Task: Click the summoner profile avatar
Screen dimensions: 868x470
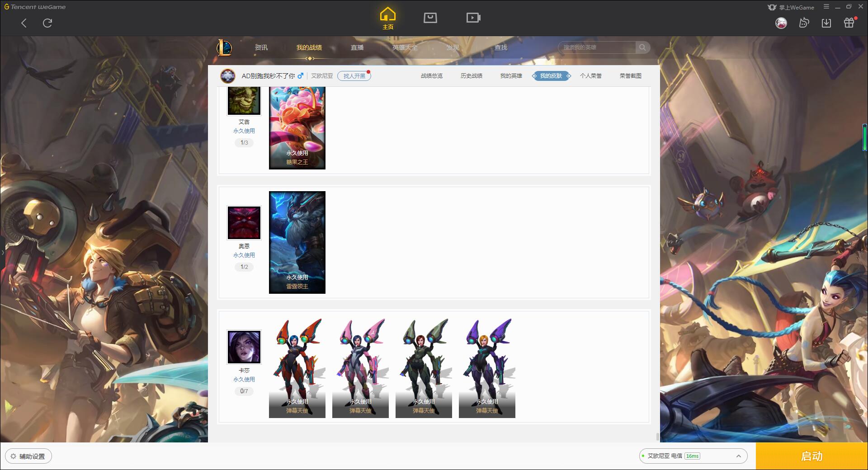Action: coord(228,76)
